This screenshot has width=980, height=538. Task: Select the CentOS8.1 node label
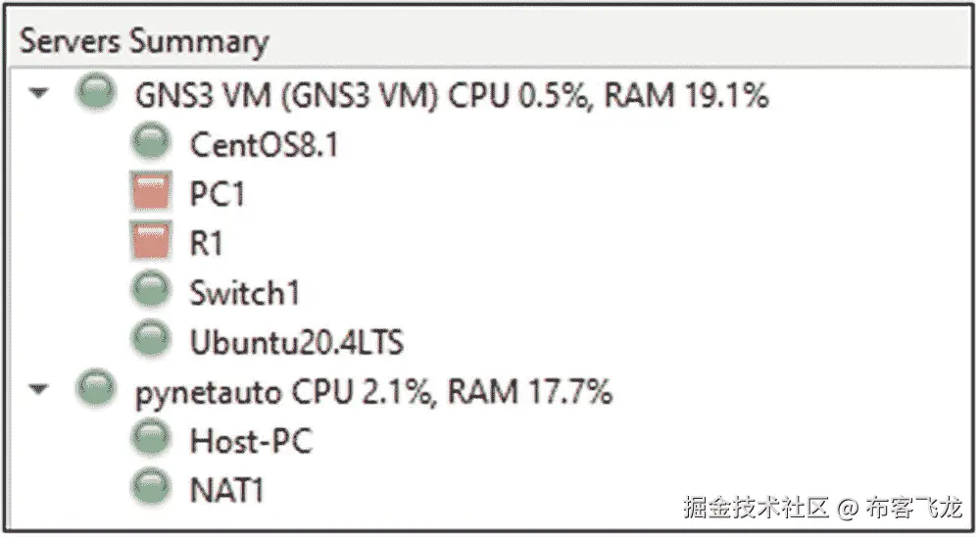click(264, 145)
